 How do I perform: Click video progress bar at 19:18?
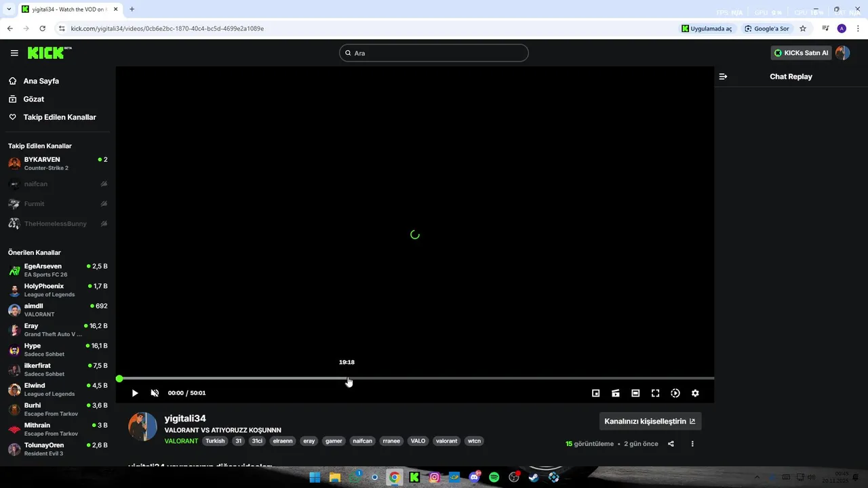point(347,378)
